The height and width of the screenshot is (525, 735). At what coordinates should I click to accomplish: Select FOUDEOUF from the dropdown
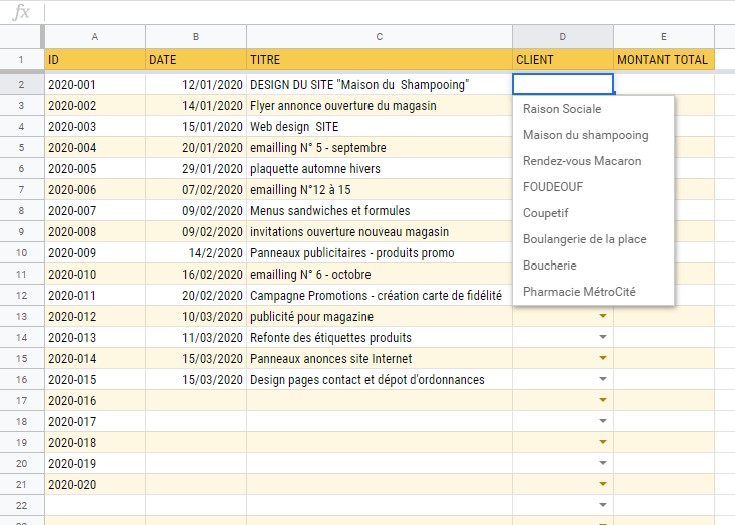point(593,187)
